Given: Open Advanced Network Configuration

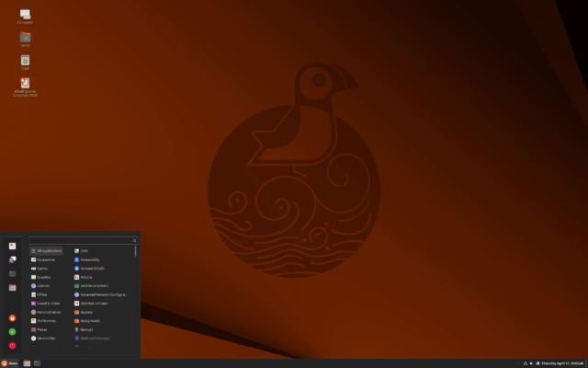Looking at the screenshot, I should coord(103,294).
